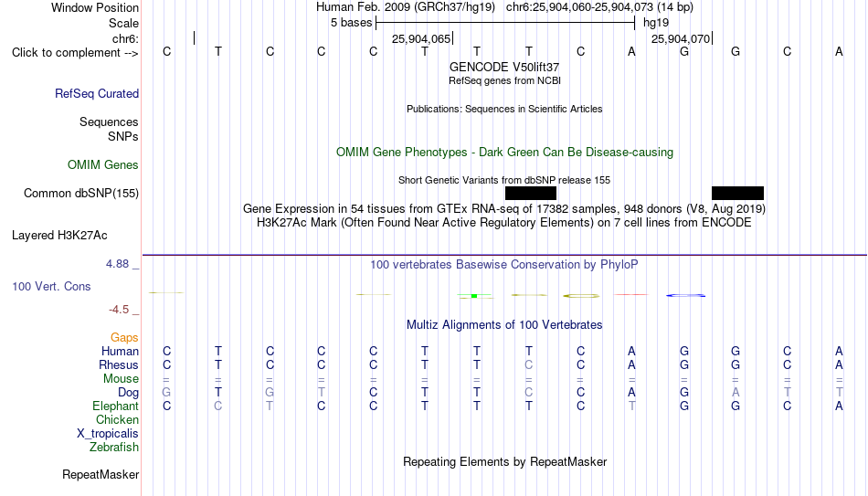Viewport: 868px width, 496px height.
Task: Click the Common dbSNP(155) track label
Action: click(x=81, y=194)
